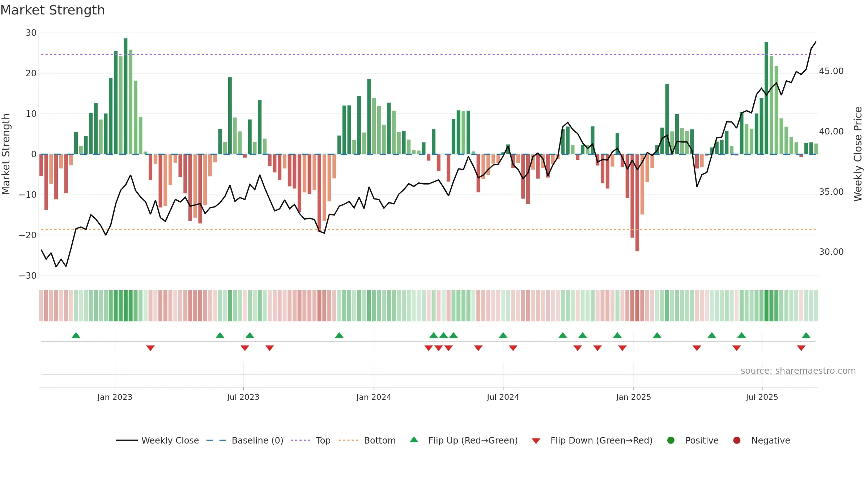
Task: Click the 40.00 price axis label
Action: pos(831,132)
